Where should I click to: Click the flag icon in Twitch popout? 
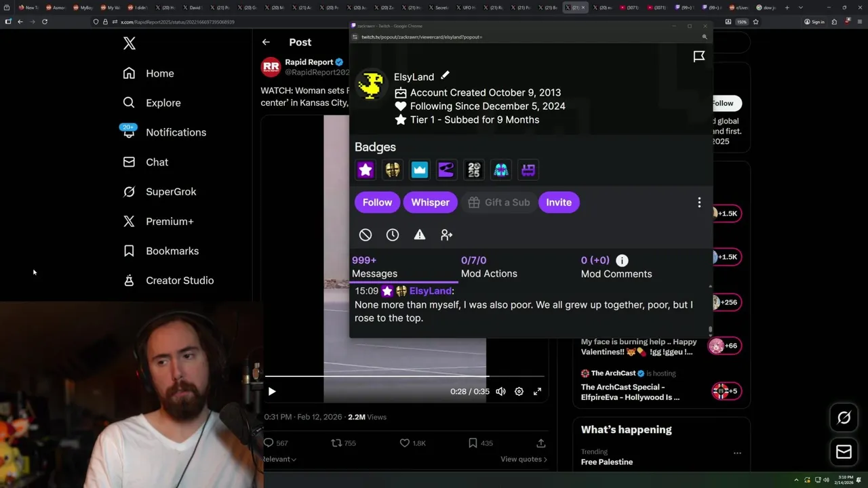pos(699,56)
